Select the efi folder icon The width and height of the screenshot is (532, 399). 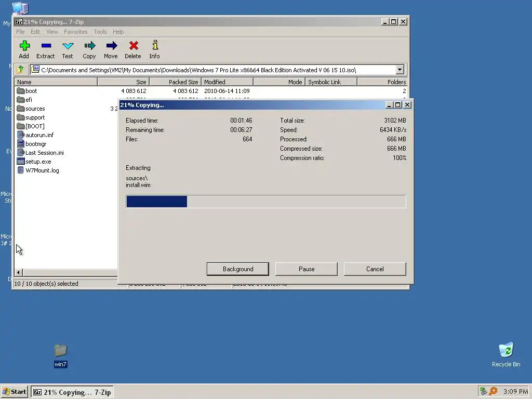point(21,99)
